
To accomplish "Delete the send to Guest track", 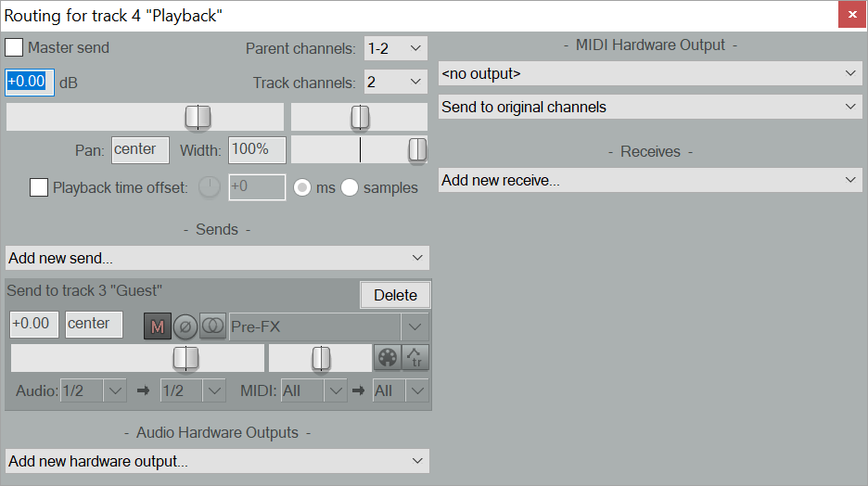I will (x=395, y=295).
